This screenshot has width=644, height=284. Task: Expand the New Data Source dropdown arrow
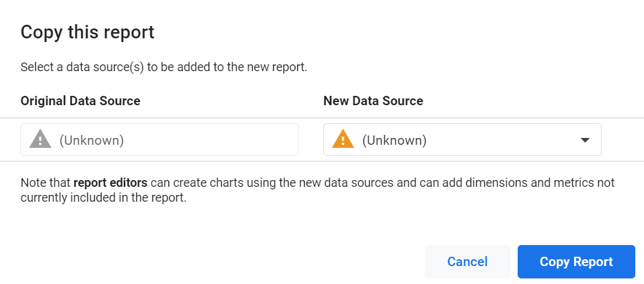click(585, 140)
